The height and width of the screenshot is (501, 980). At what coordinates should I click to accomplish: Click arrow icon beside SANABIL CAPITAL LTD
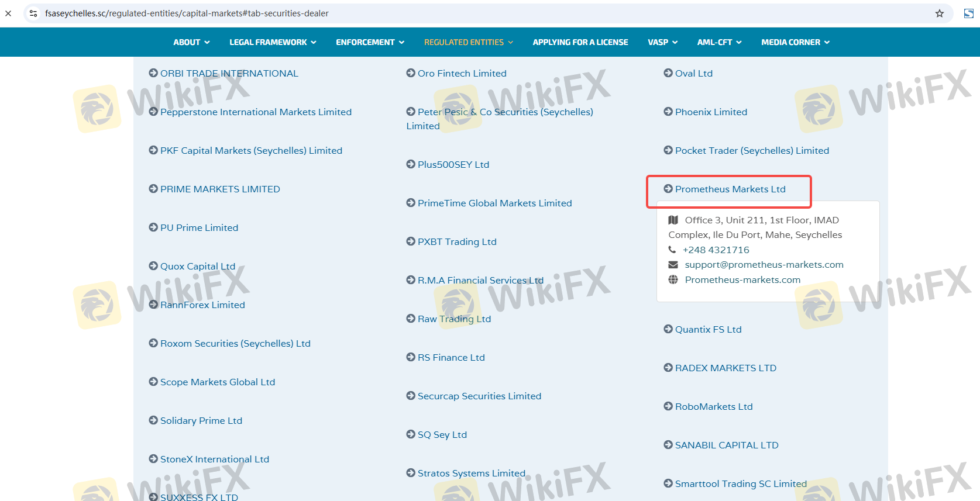(668, 445)
